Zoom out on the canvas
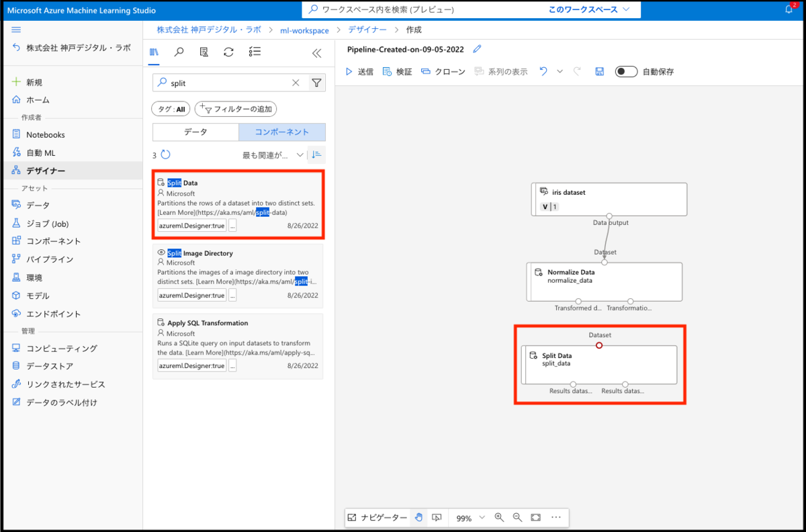806x532 pixels. tap(517, 517)
